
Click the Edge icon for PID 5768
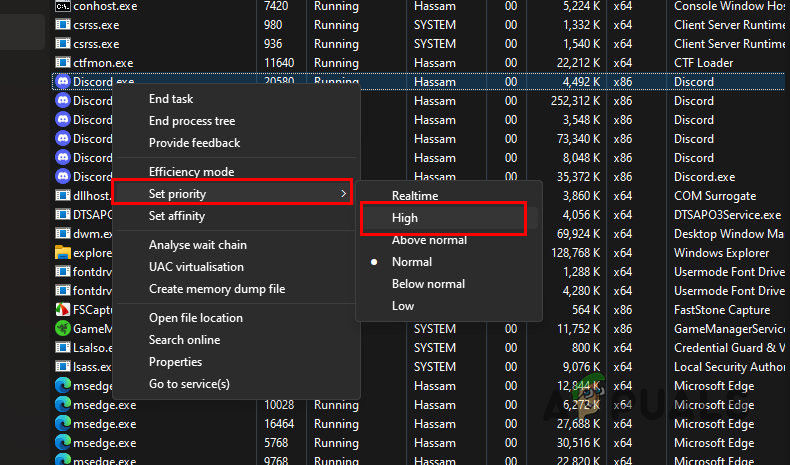tap(62, 443)
